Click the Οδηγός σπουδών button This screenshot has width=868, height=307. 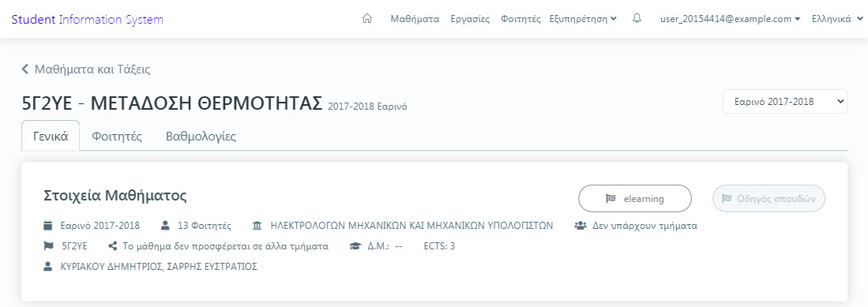click(x=769, y=199)
